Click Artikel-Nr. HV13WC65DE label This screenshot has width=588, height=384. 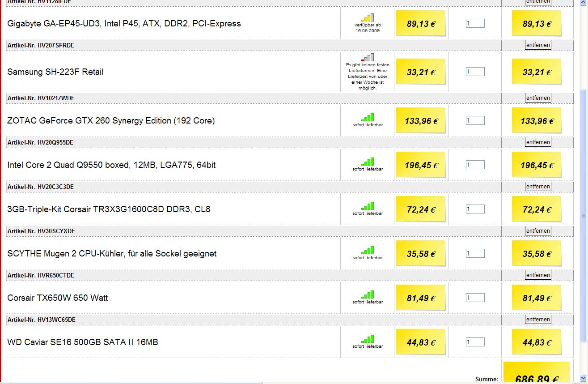pyautogui.click(x=41, y=320)
